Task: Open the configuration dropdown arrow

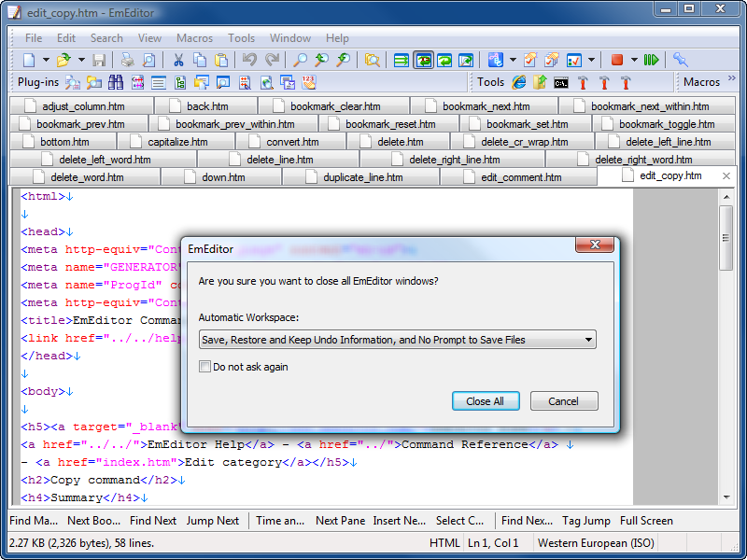Action: click(513, 60)
